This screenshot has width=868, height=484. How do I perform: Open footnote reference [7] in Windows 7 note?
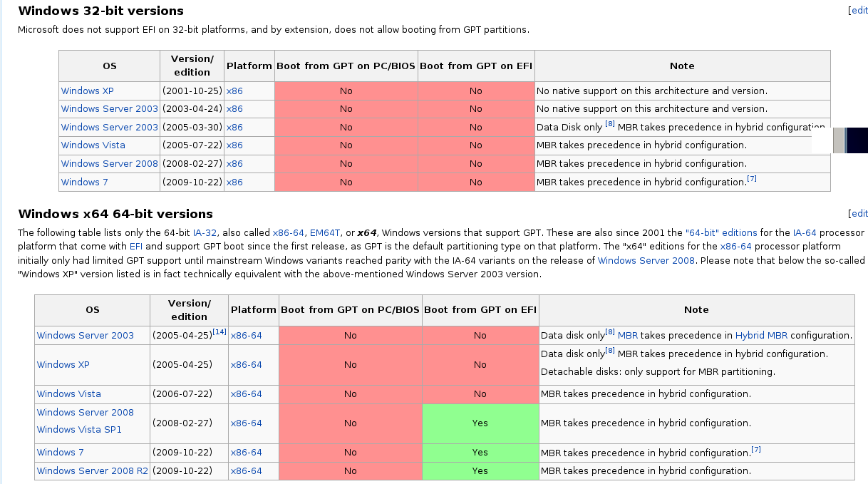(752, 178)
